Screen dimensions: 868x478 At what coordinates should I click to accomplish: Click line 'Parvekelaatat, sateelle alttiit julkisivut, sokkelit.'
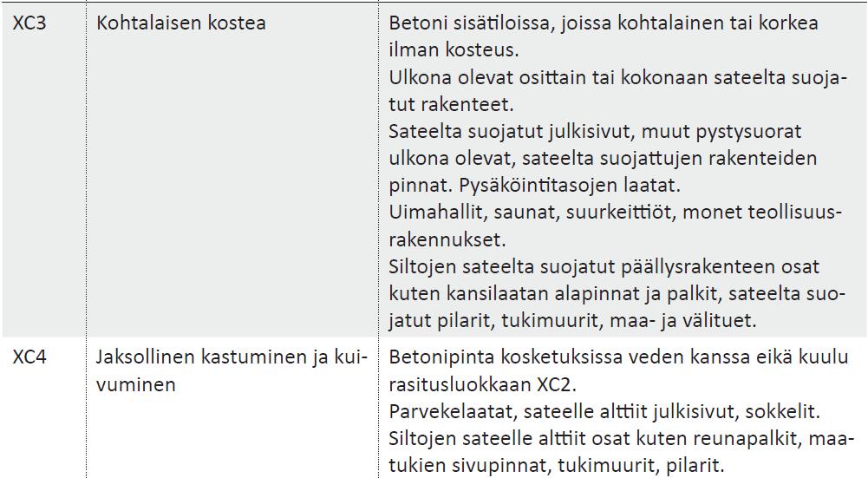pos(604,412)
